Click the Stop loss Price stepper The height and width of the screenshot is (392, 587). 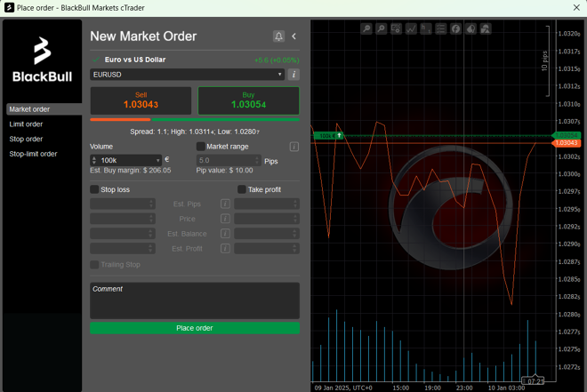coord(151,219)
